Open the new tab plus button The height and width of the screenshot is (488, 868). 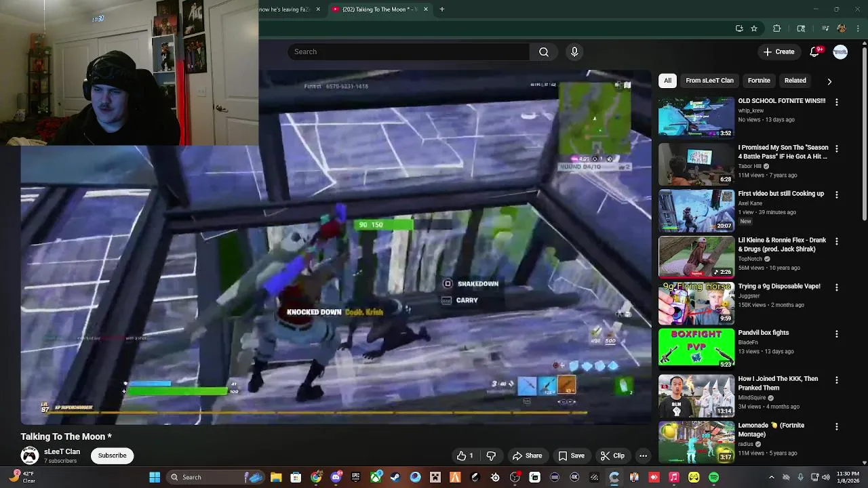(442, 9)
